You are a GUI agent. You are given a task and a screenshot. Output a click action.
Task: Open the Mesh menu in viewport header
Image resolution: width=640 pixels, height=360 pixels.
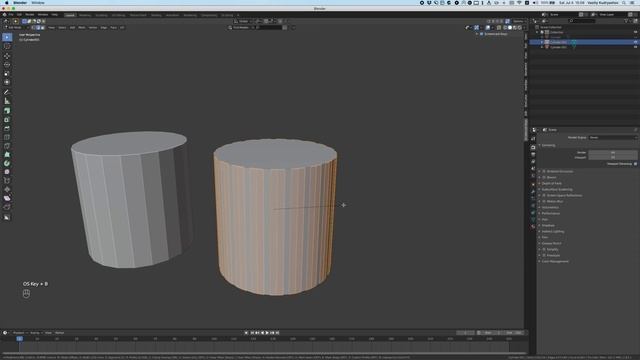[x=82, y=28]
